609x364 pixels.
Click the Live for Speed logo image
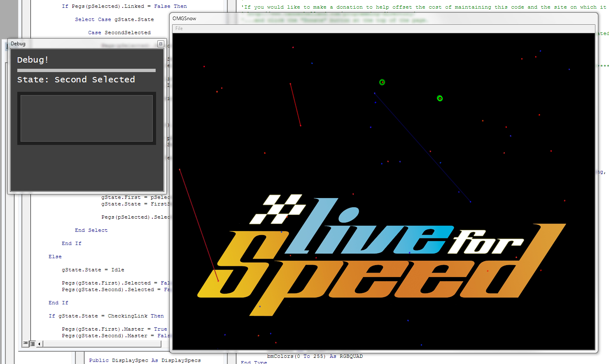[381, 255]
